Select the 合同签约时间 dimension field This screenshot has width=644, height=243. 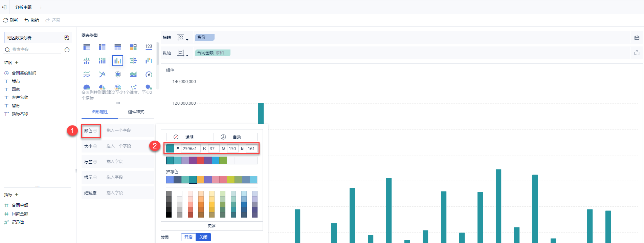point(24,73)
